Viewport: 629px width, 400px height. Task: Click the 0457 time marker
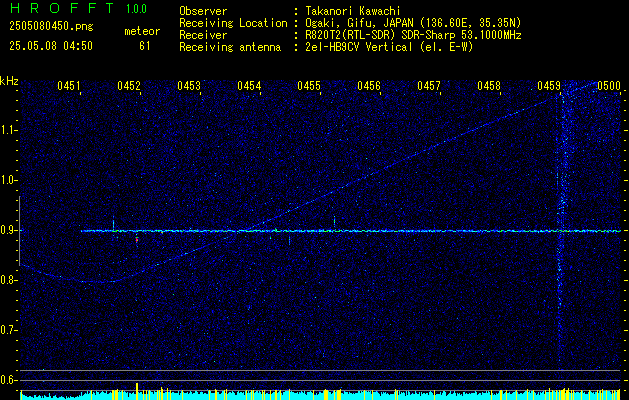(x=429, y=86)
